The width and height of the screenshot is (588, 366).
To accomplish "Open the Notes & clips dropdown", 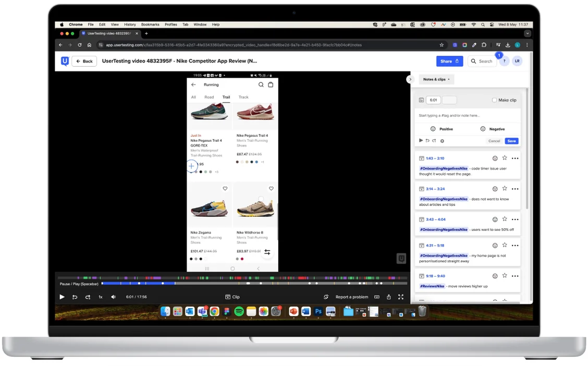I will (x=436, y=79).
